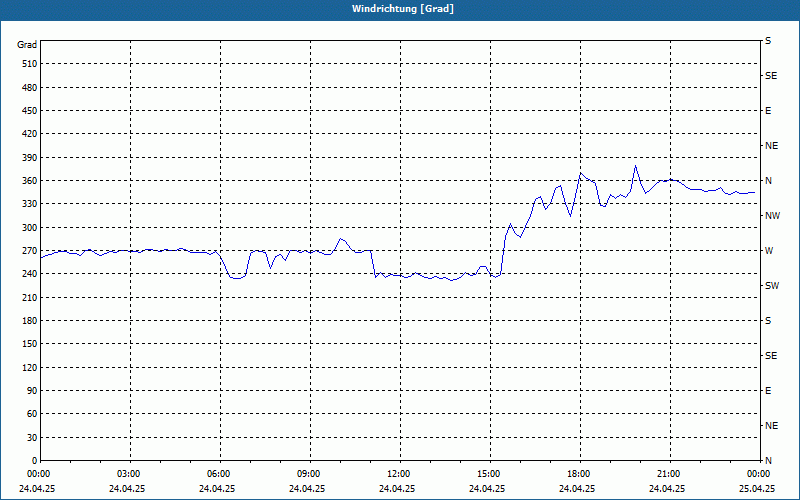Select the 180 axis value
The image size is (800, 500).
[30, 321]
